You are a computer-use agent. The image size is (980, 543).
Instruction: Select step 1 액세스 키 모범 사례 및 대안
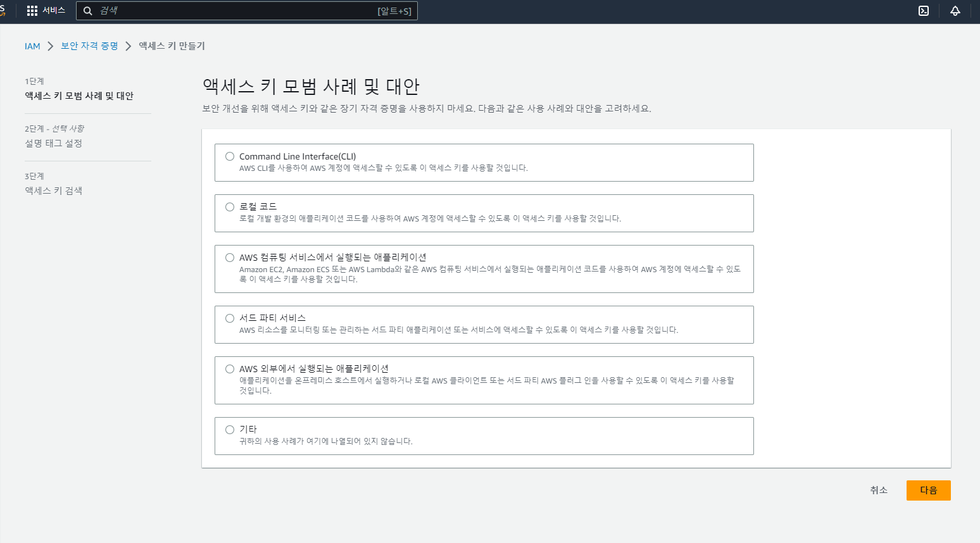[79, 96]
